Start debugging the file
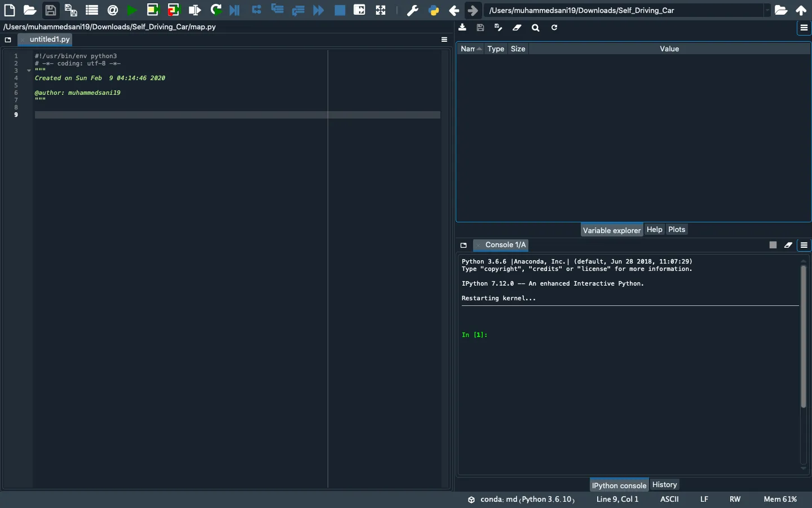This screenshot has height=508, width=812. click(x=235, y=10)
